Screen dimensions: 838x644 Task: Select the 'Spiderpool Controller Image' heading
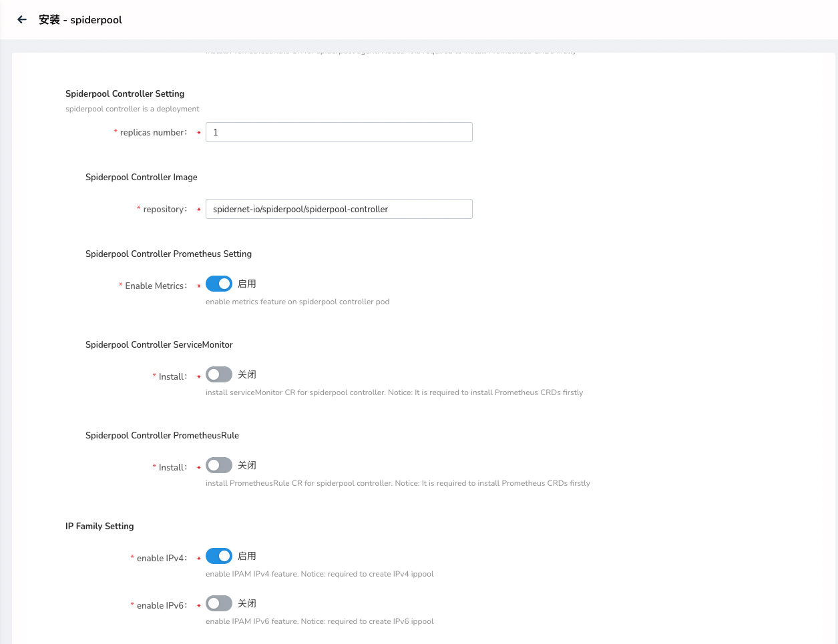point(142,177)
